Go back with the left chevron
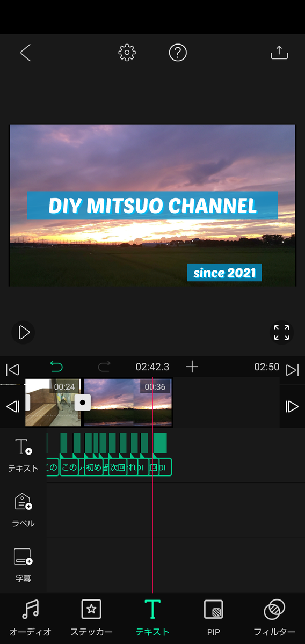This screenshot has height=644, width=305. pyautogui.click(x=25, y=52)
